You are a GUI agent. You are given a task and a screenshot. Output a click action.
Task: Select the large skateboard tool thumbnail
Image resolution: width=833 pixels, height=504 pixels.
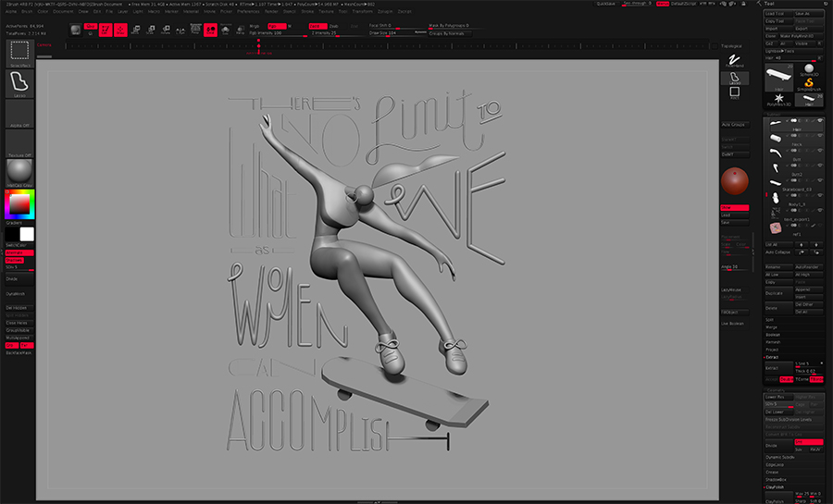click(x=778, y=78)
